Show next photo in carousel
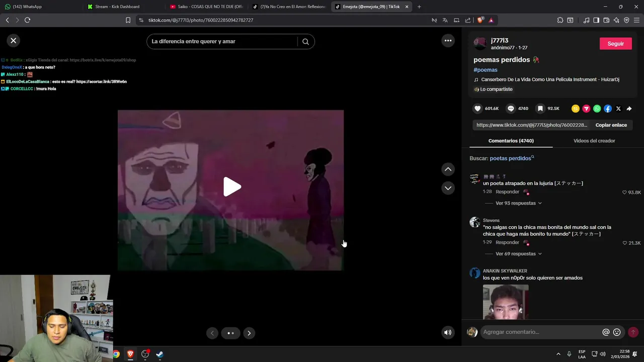The height and width of the screenshot is (362, 644). pos(249,333)
